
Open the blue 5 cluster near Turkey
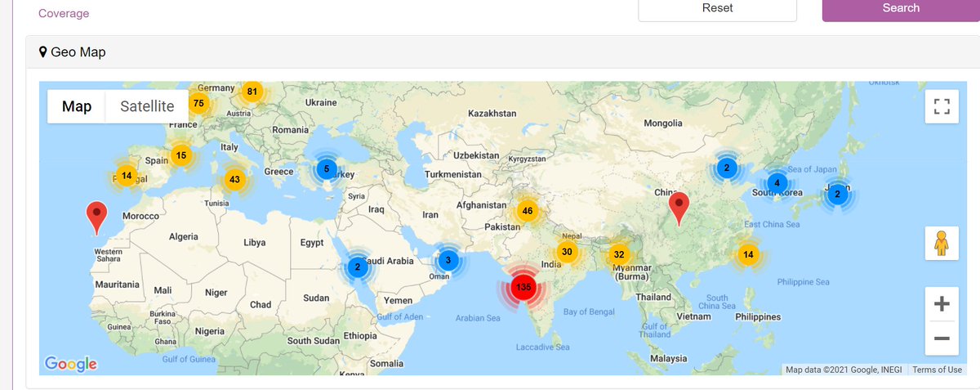click(x=326, y=169)
